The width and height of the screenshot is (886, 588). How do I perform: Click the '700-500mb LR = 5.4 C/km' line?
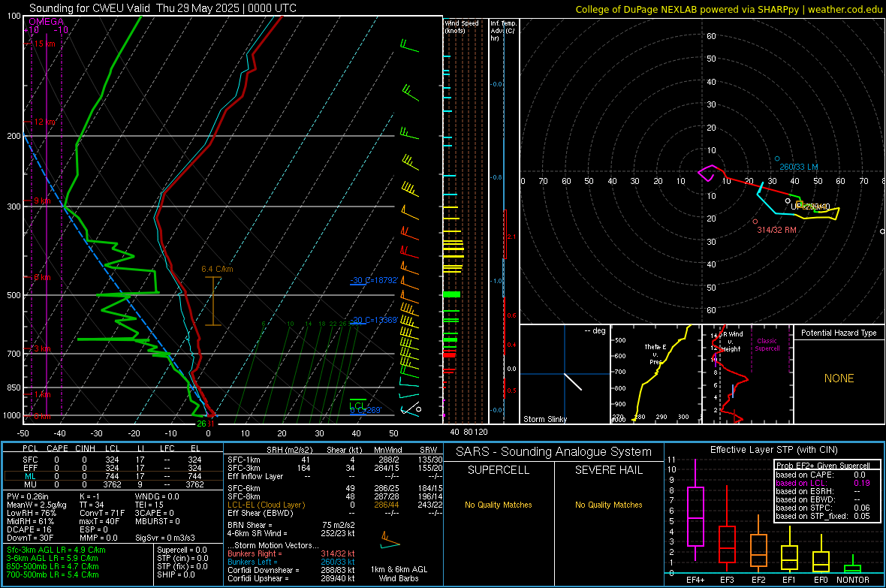[x=53, y=574]
